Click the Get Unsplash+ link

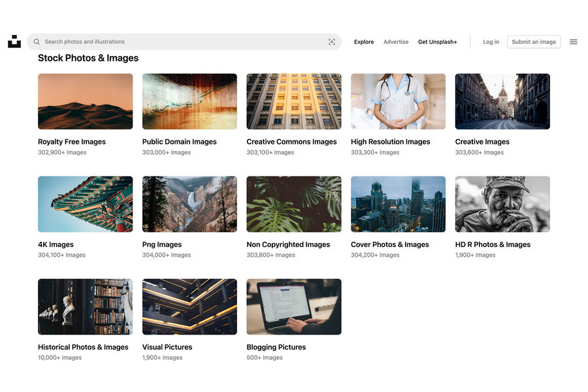pyautogui.click(x=438, y=42)
